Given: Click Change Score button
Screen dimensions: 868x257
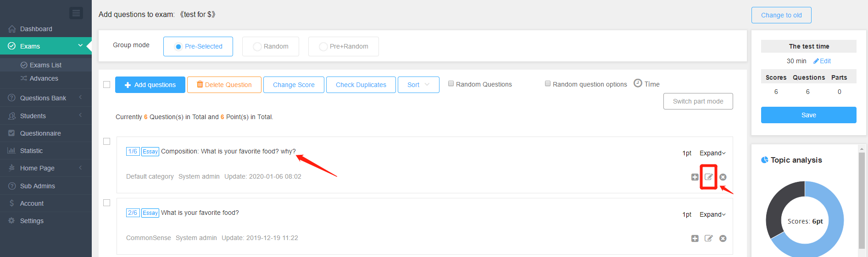Looking at the screenshot, I should coord(294,85).
